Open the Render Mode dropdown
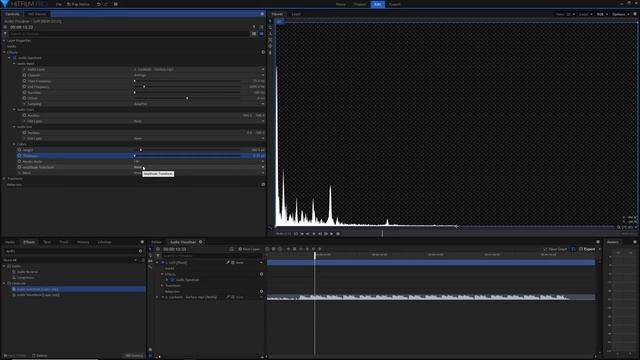The image size is (640, 360). 199,161
